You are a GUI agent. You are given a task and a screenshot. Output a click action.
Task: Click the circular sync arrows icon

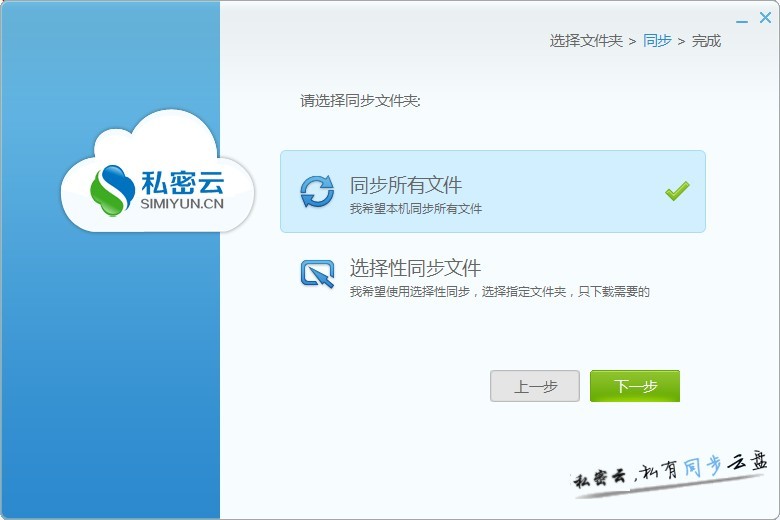tap(317, 190)
